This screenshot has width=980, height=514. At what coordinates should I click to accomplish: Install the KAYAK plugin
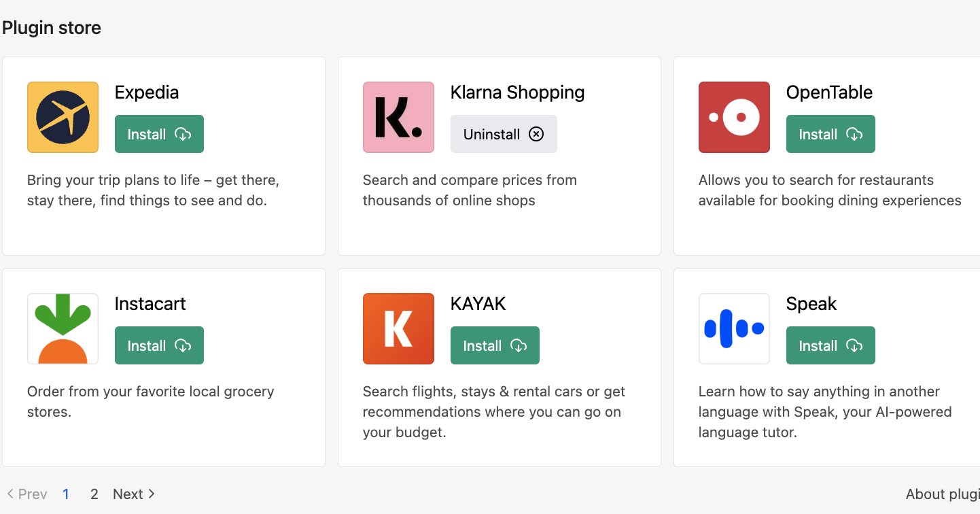495,345
